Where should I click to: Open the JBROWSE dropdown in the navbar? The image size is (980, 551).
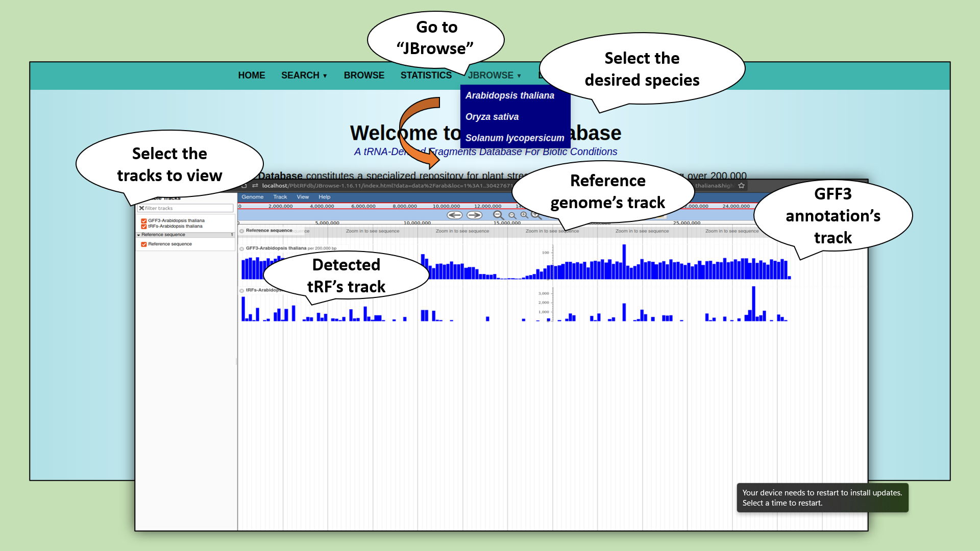[494, 76]
